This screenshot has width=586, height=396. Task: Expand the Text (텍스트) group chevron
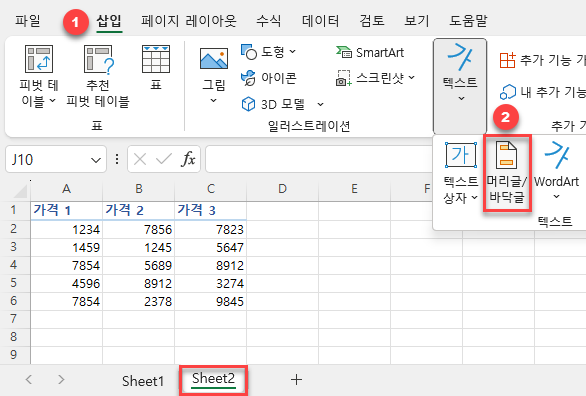(x=462, y=98)
